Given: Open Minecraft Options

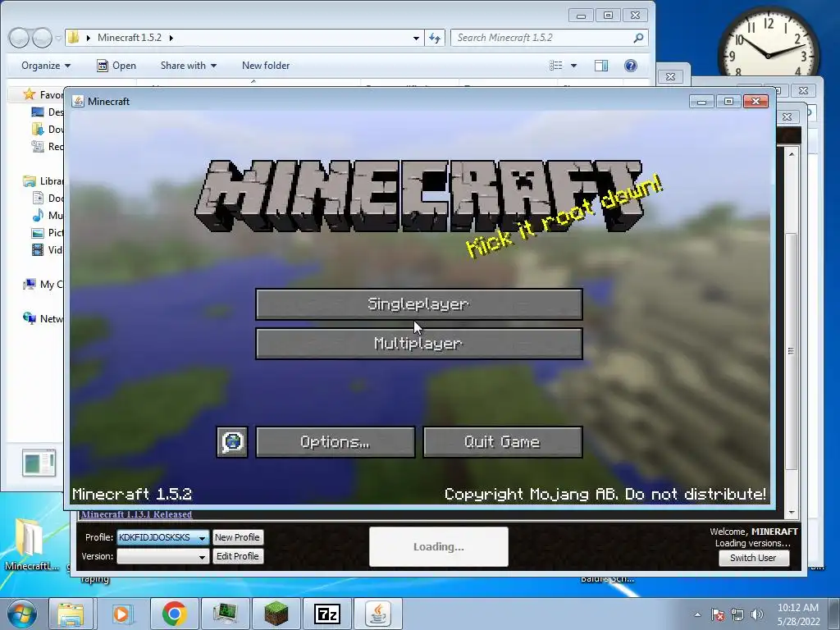Looking at the screenshot, I should pyautogui.click(x=336, y=442).
